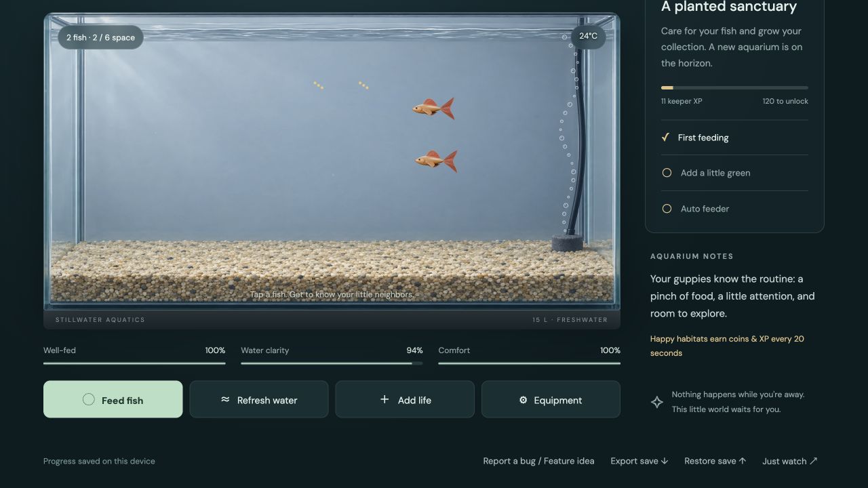Viewport: 868px width, 488px height.
Task: Click Restore save link
Action: coord(715,461)
